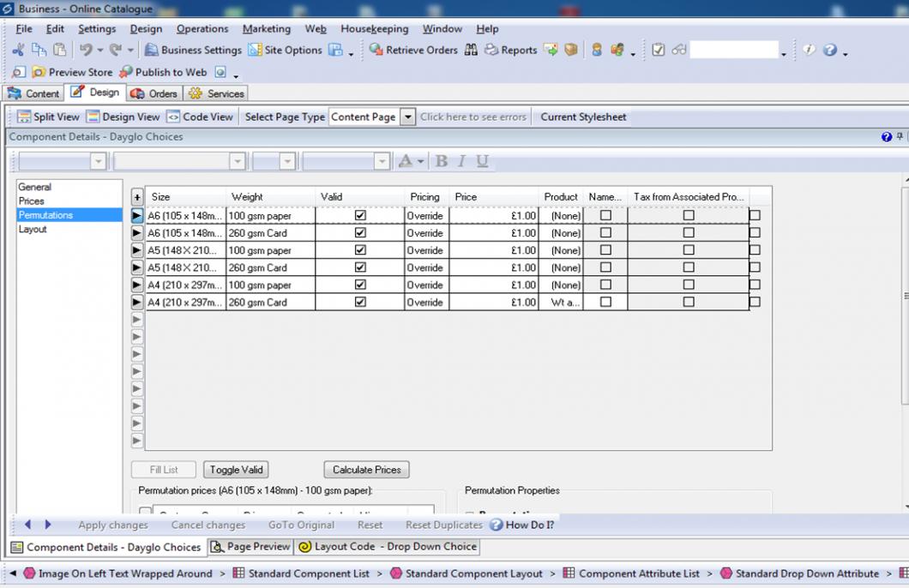The height and width of the screenshot is (588, 909).
Task: Open Reports from the toolbar
Action: (511, 51)
